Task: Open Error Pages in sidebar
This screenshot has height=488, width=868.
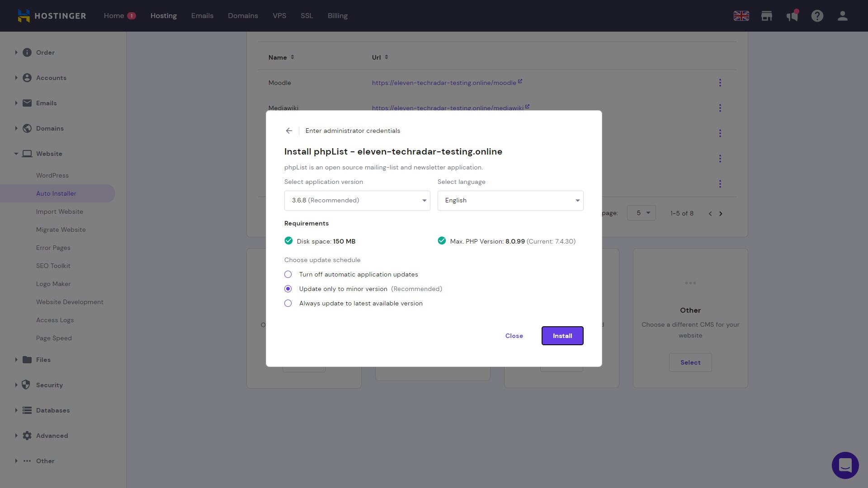Action: (53, 248)
